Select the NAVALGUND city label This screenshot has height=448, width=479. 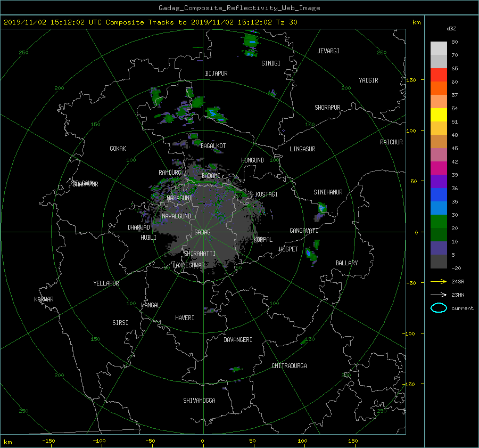point(176,216)
